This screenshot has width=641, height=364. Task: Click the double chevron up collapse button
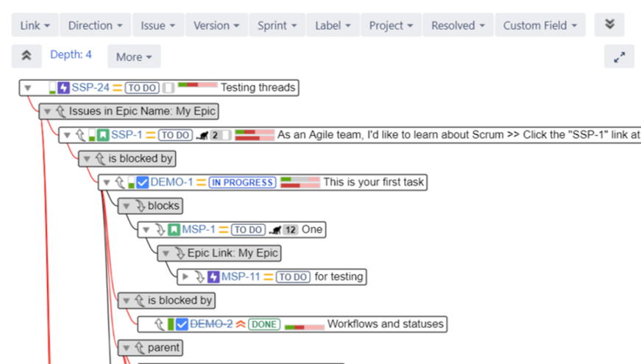26,56
